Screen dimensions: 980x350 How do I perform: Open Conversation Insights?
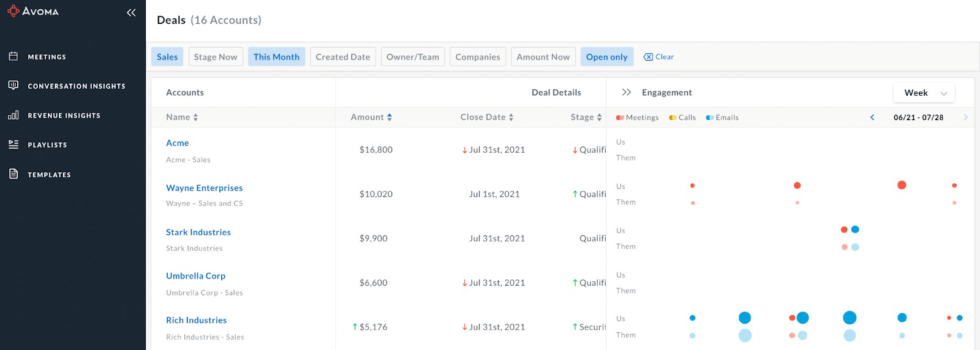[77, 86]
